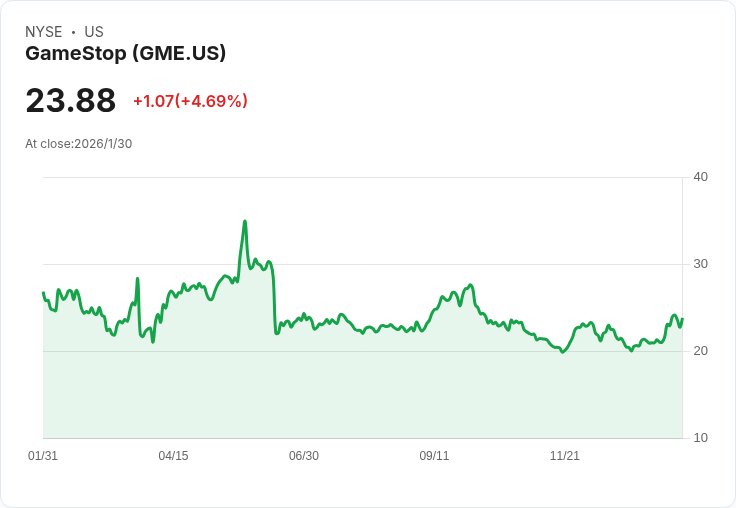The height and width of the screenshot is (508, 736).
Task: Click the At close date text
Action: click(x=79, y=144)
